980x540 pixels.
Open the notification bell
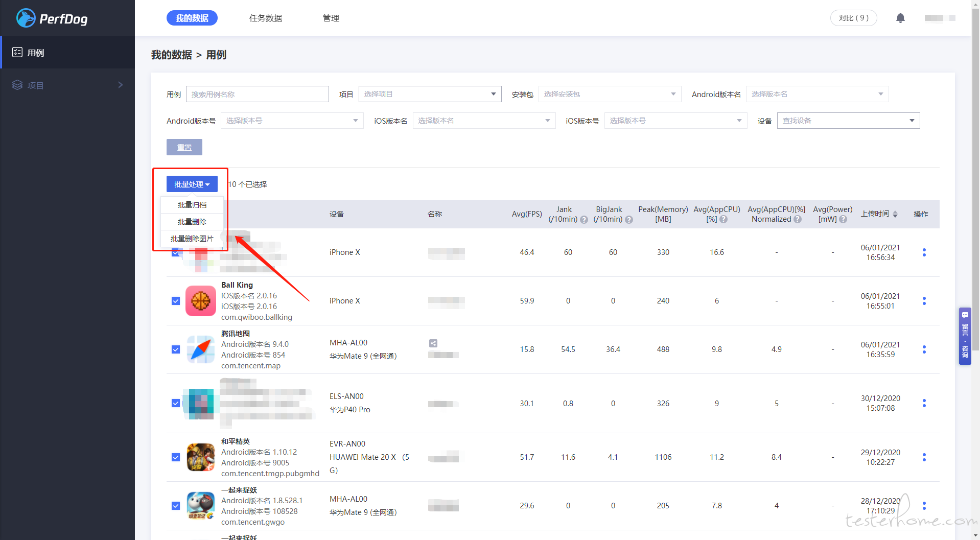point(900,18)
